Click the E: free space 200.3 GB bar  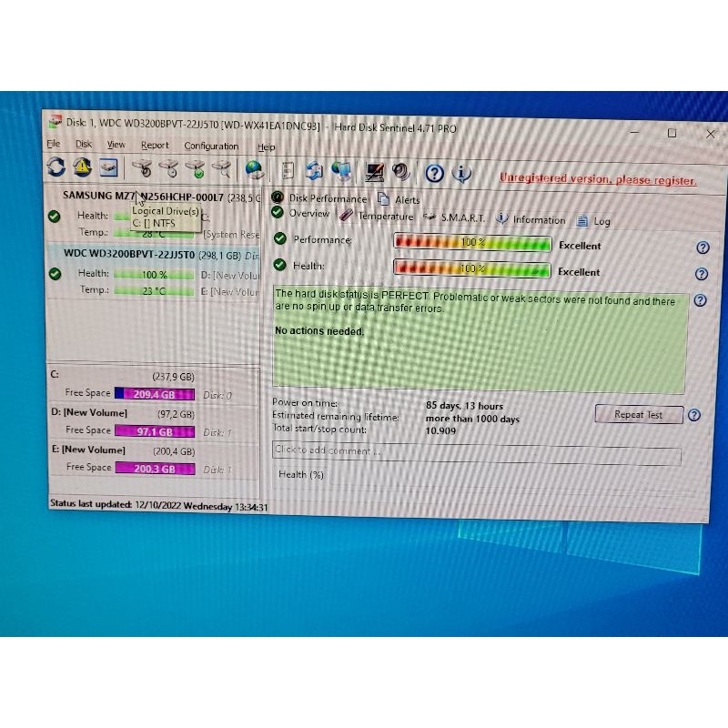[x=155, y=469]
